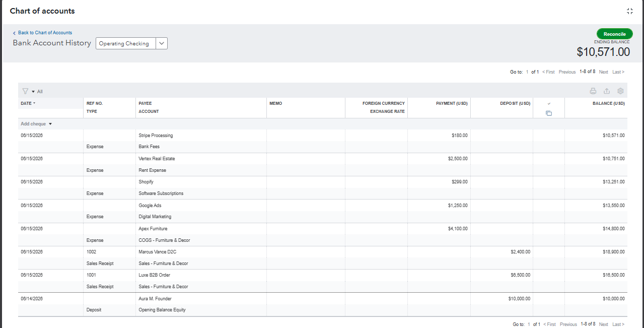Click the back arrow beside Chart of Accounts link
Screen dimensions: 644x328
pyautogui.click(x=15, y=33)
